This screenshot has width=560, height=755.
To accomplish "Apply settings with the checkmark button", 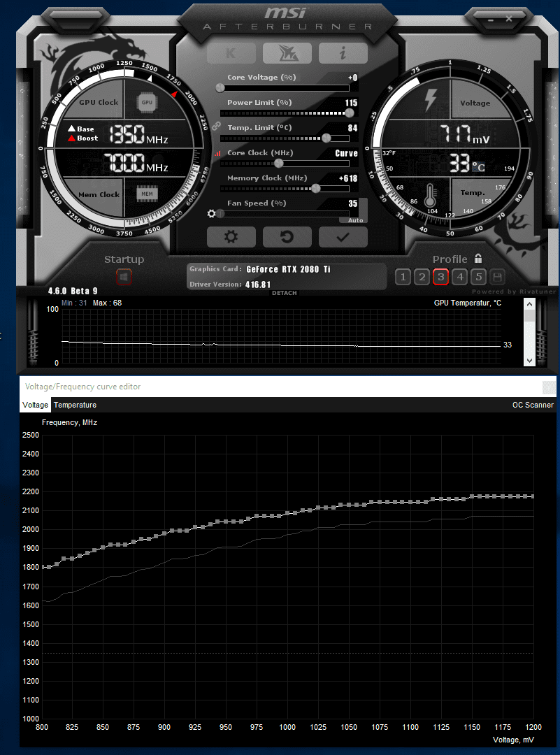I will click(x=343, y=237).
